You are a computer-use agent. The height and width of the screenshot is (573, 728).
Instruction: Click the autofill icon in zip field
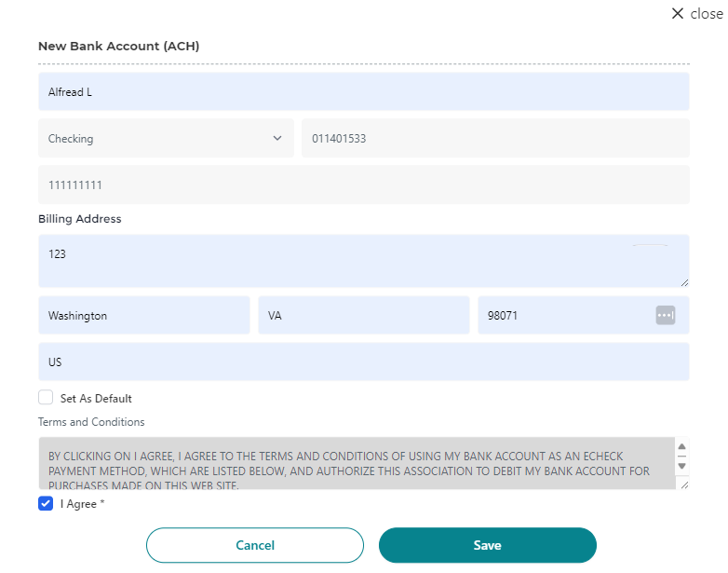665,316
